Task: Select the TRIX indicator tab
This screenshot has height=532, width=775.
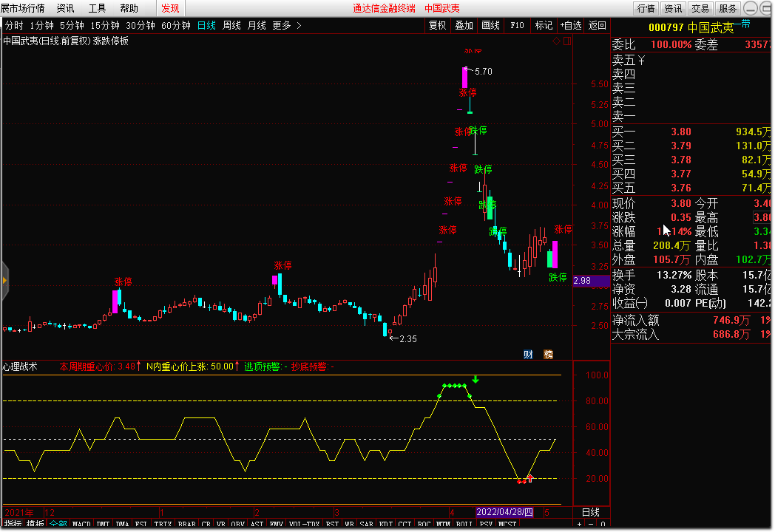Action: [163, 524]
